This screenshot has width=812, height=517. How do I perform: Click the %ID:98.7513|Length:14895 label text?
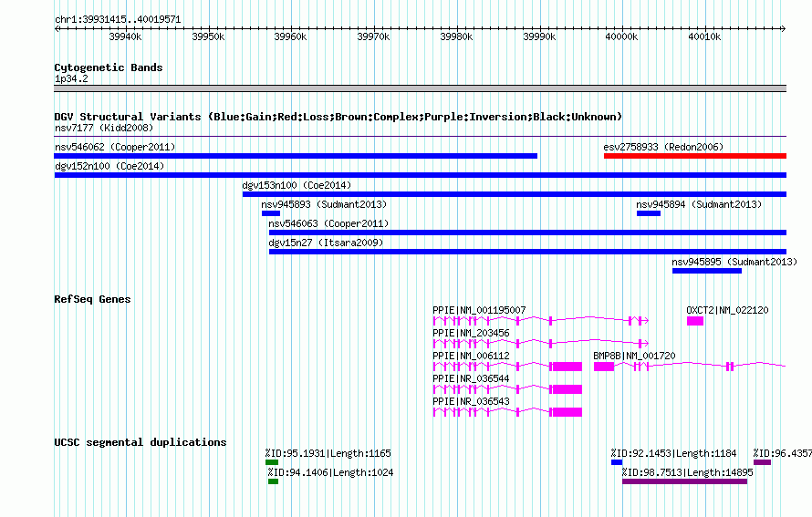click(688, 472)
